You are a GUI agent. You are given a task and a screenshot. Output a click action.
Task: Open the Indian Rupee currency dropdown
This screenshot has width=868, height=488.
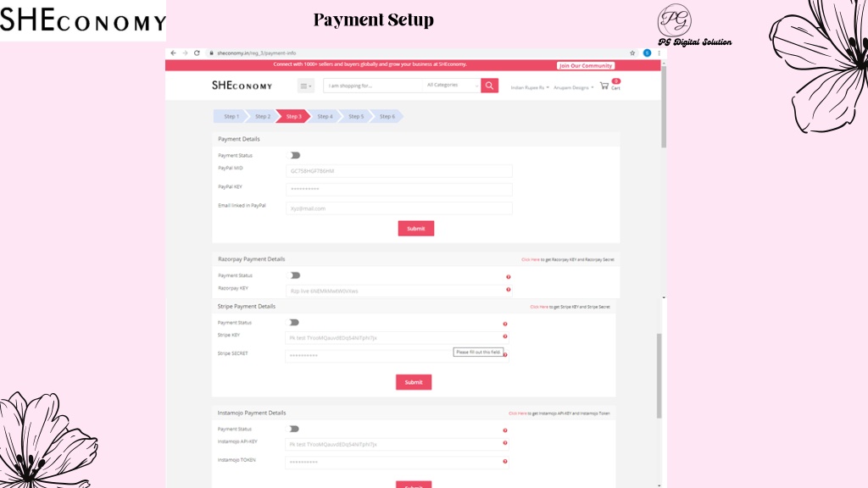pos(530,87)
